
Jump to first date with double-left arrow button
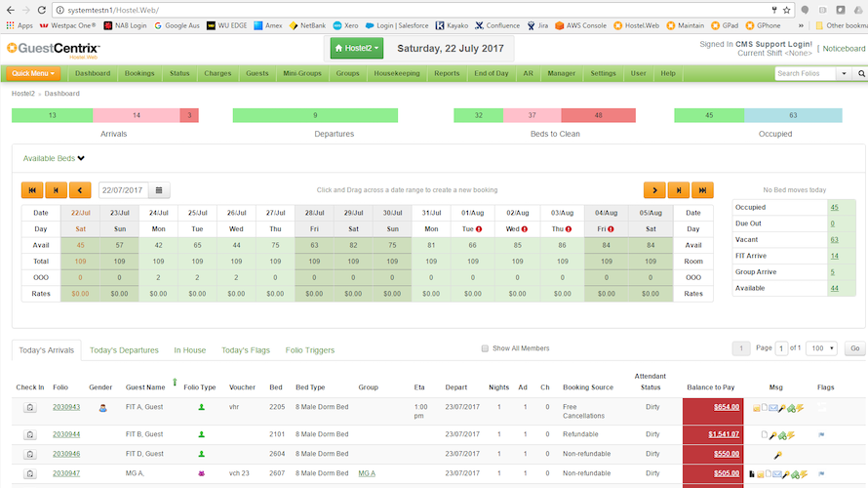[32, 190]
